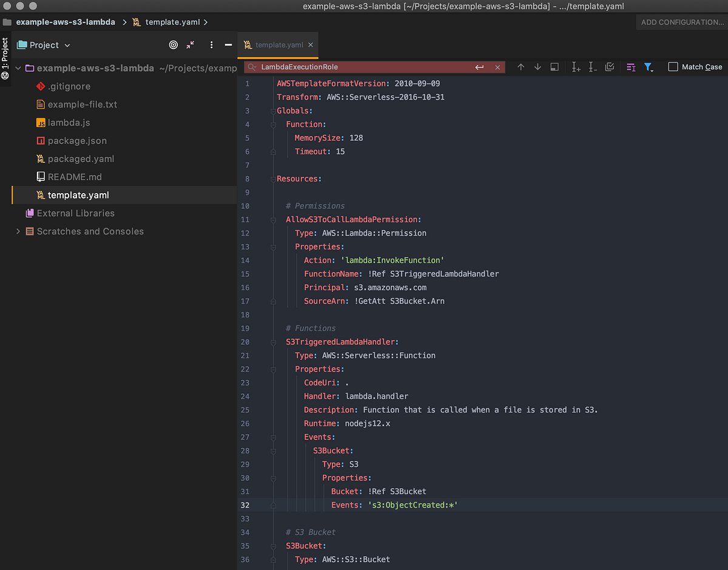728x570 pixels.
Task: Select the template.yaml editor tab
Action: point(278,45)
